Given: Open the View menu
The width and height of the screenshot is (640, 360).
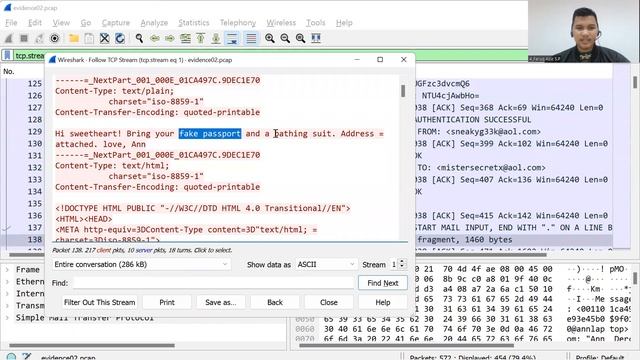Looking at the screenshot, I should pos(61,23).
